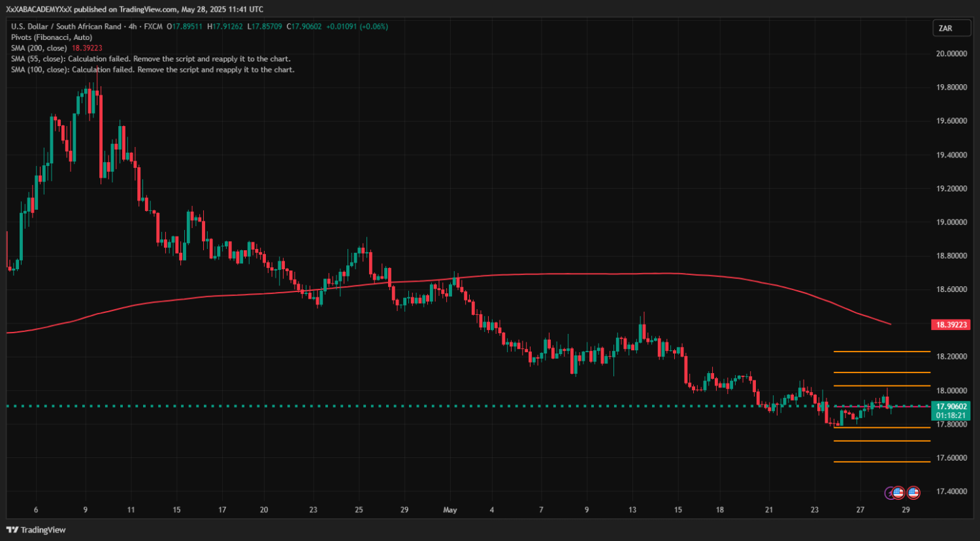Viewport: 980px width, 541px height.
Task: Select the U.S. Dollar / South African Rand title
Action: point(66,27)
